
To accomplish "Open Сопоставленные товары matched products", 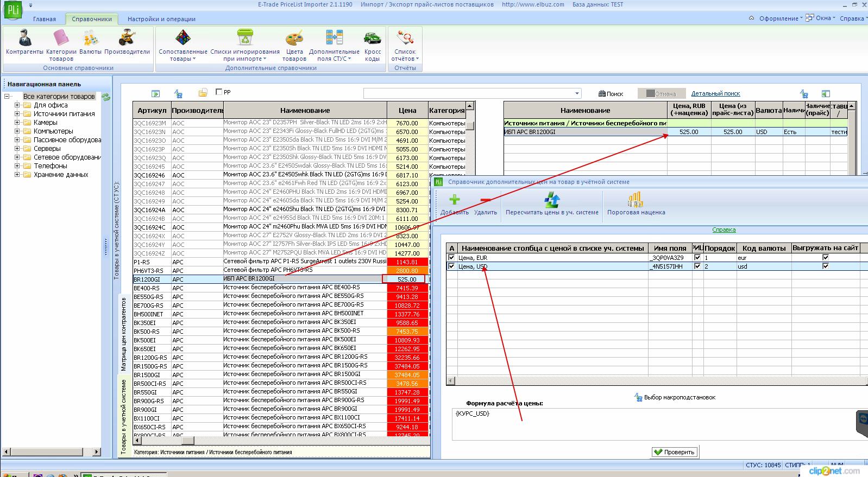I will 183,46.
